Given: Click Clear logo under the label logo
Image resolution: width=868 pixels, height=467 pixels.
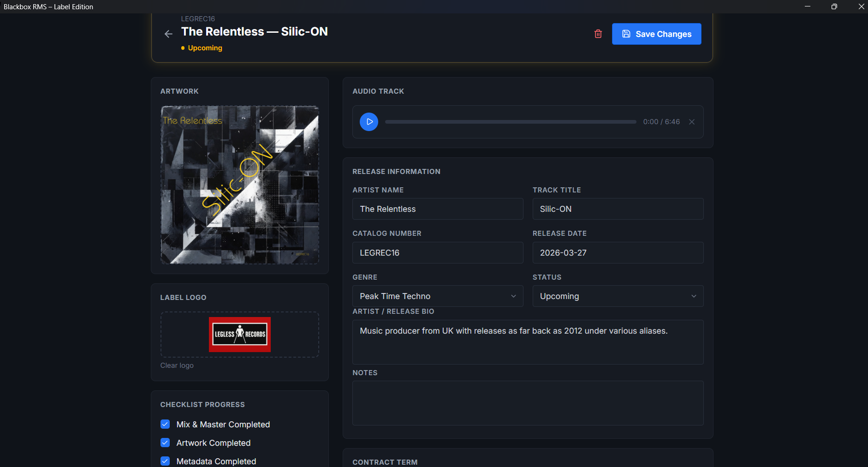Looking at the screenshot, I should (177, 365).
